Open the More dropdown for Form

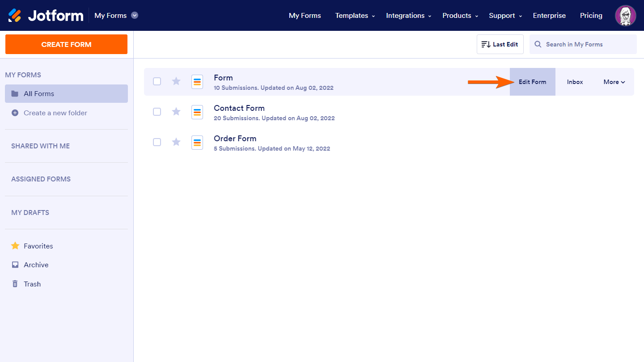tap(614, 82)
